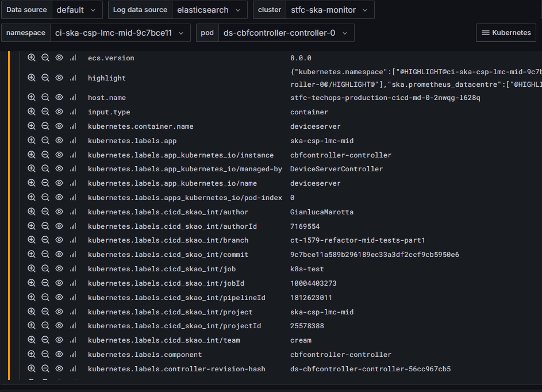Image resolution: width=542 pixels, height=392 pixels.
Task: Show ad-hoc statistics for input.type row
Action: [x=73, y=112]
